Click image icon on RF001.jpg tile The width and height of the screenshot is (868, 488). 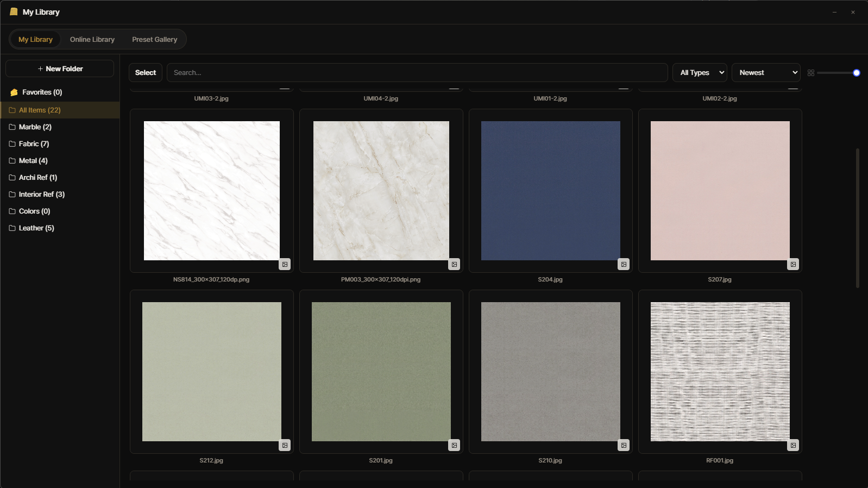793,446
